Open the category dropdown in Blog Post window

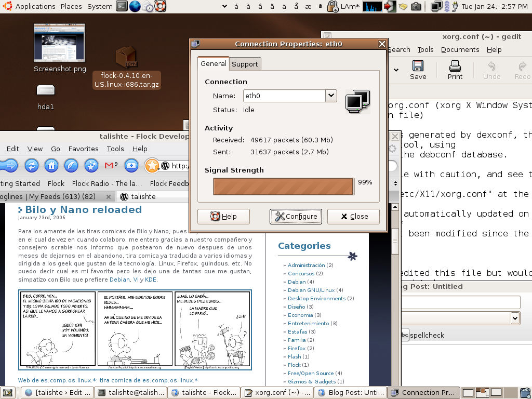(x=514, y=318)
